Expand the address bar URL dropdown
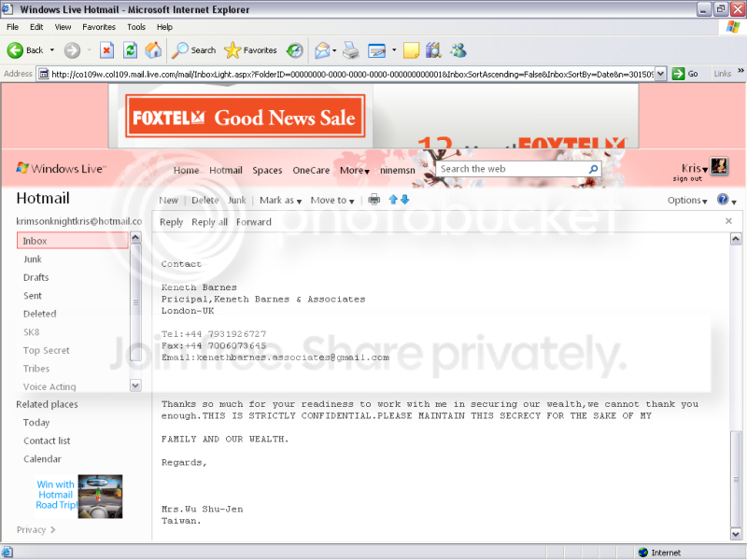The image size is (747, 560). [660, 74]
